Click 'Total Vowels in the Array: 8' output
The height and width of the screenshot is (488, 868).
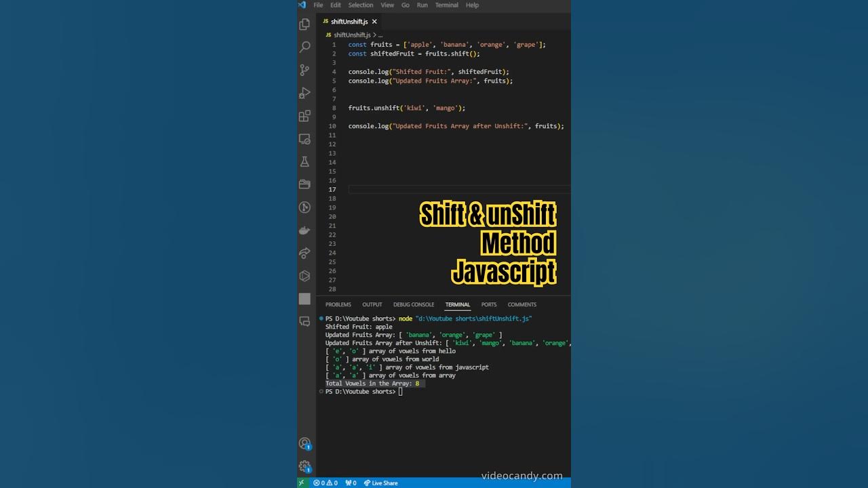(372, 384)
